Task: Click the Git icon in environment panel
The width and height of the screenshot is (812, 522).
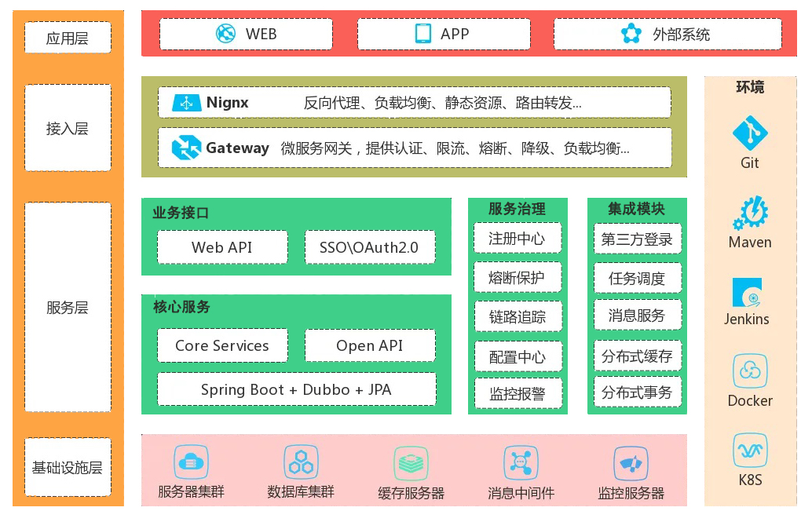Action: pyautogui.click(x=750, y=133)
